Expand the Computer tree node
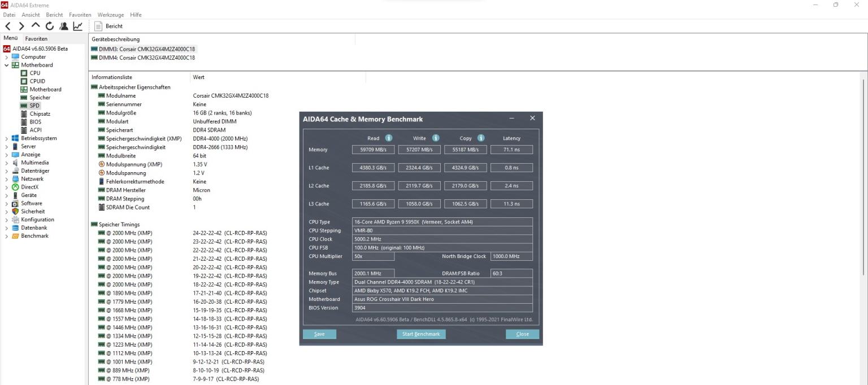Viewport: 868px width, 385px height. [7, 57]
